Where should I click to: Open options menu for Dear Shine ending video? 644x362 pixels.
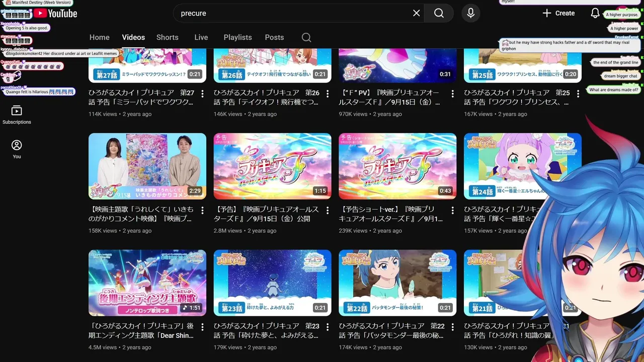pyautogui.click(x=202, y=327)
